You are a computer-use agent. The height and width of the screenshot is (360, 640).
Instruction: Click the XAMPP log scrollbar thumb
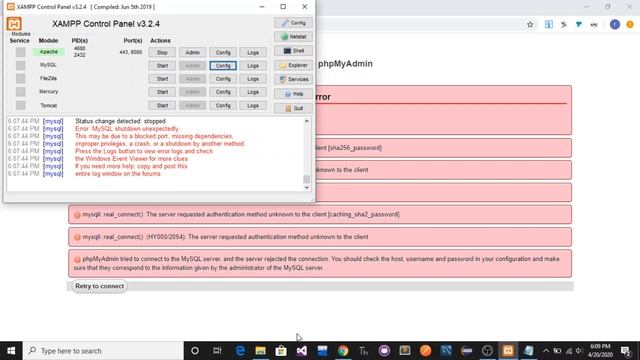coord(307,179)
